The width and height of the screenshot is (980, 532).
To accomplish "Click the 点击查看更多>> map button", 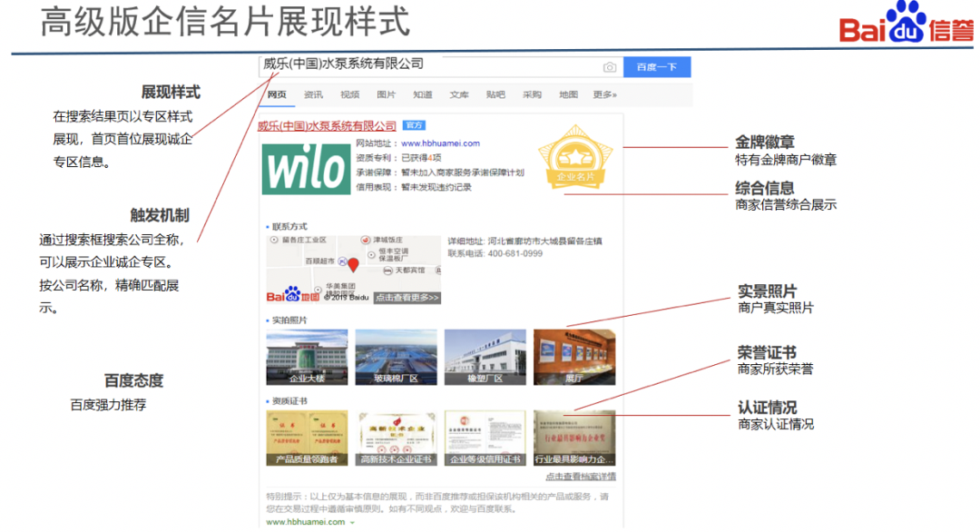I will coord(407,298).
